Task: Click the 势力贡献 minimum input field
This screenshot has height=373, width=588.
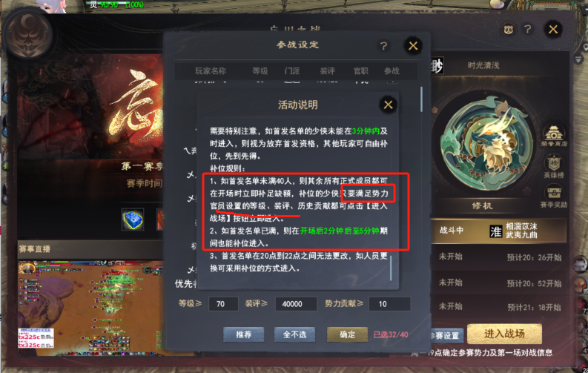Action: (x=389, y=304)
